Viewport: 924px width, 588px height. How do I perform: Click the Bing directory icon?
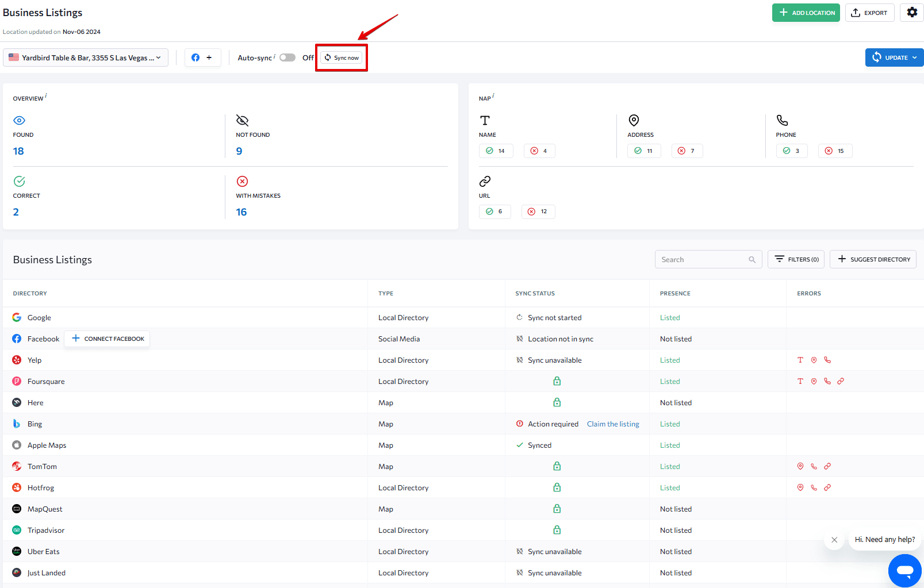point(17,424)
